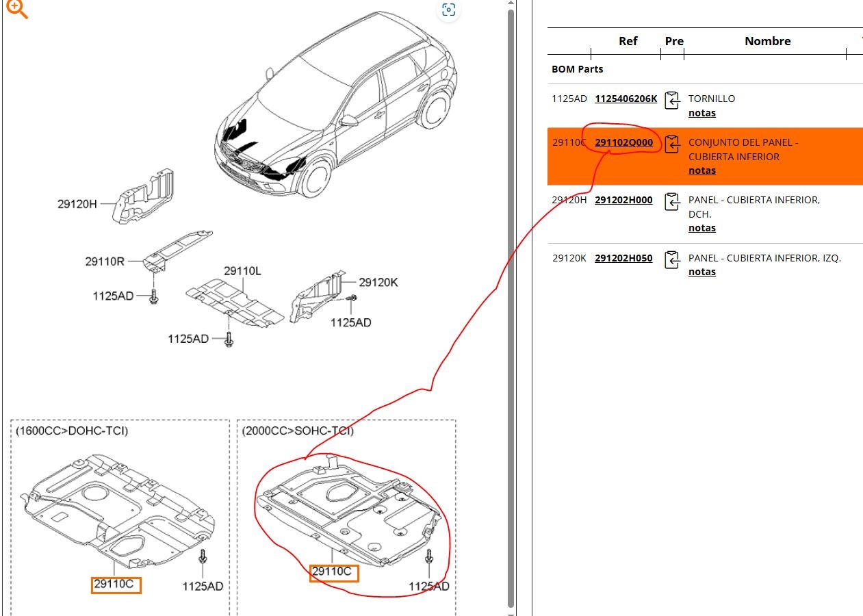Screen dimensions: 863x616
Task: Click the Pre icon beside 291202H050
Action: point(672,259)
